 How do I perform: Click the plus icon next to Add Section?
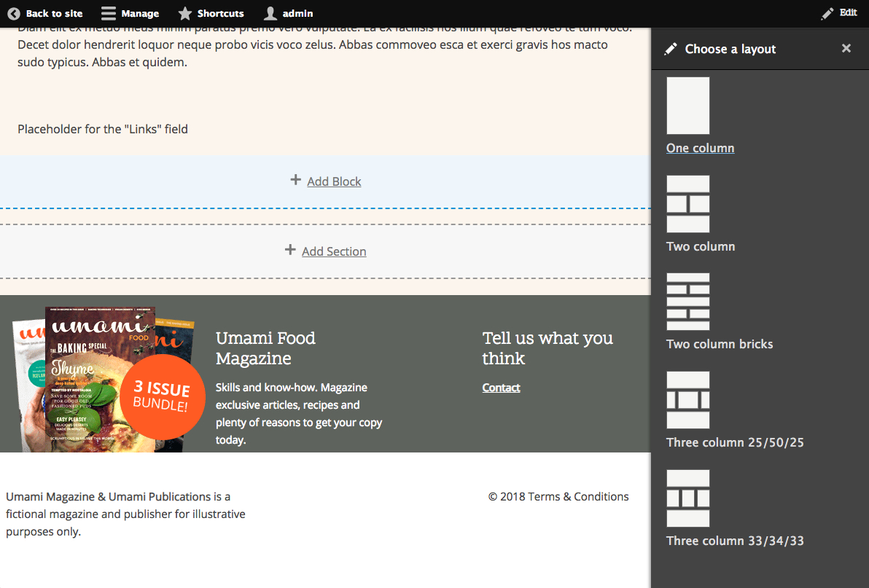click(289, 251)
